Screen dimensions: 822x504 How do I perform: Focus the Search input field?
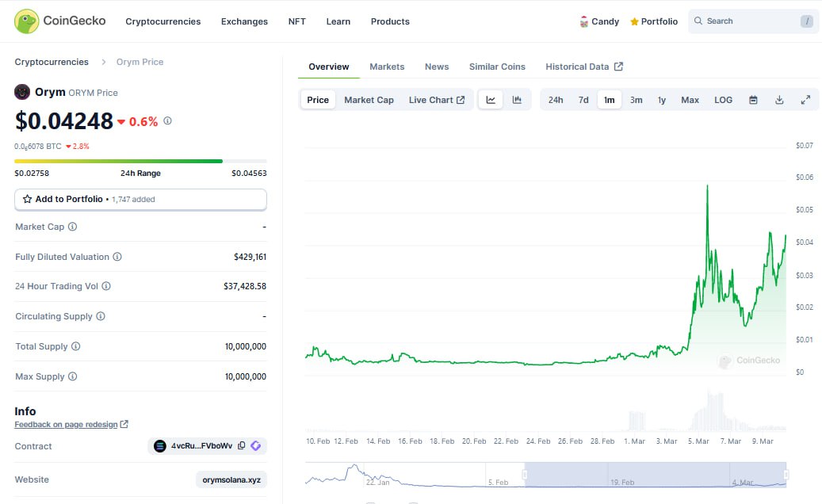(x=753, y=21)
